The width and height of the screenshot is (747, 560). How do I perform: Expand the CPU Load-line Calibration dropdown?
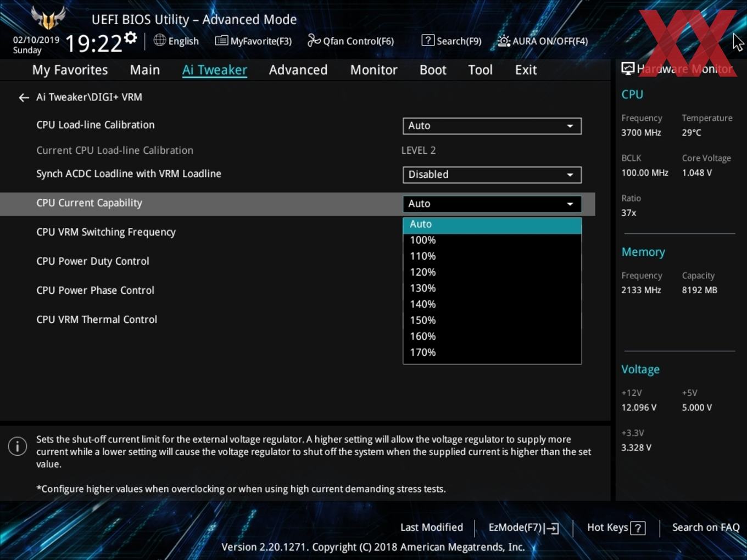click(x=492, y=126)
